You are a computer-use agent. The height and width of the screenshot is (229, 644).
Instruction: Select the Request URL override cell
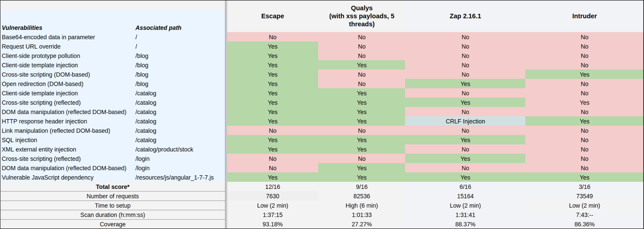31,46
